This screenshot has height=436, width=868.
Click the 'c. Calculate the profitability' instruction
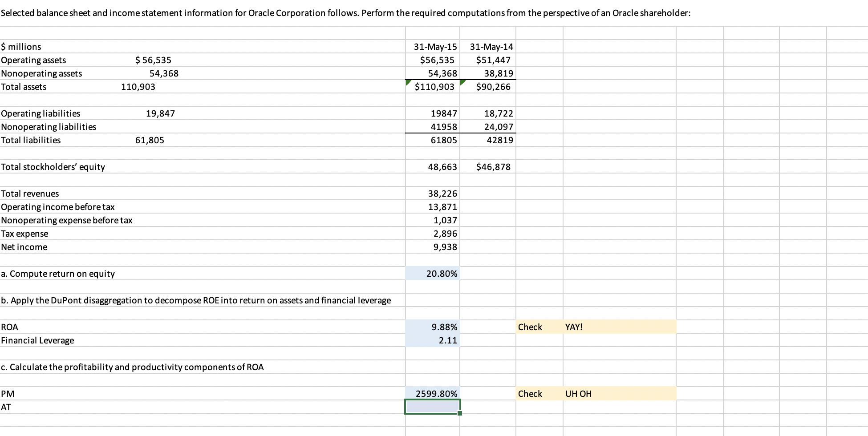132,367
